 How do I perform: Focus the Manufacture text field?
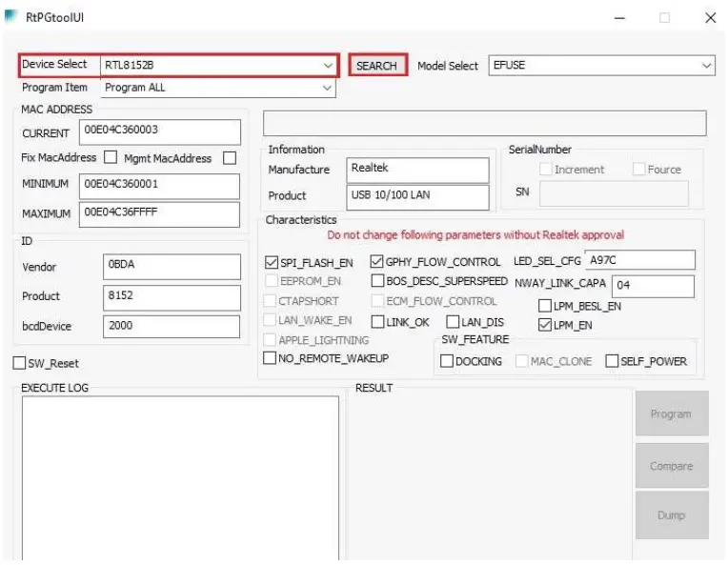click(417, 170)
